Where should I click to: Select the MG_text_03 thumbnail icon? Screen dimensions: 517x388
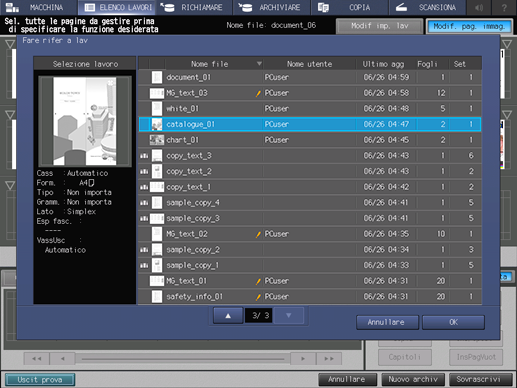point(157,93)
